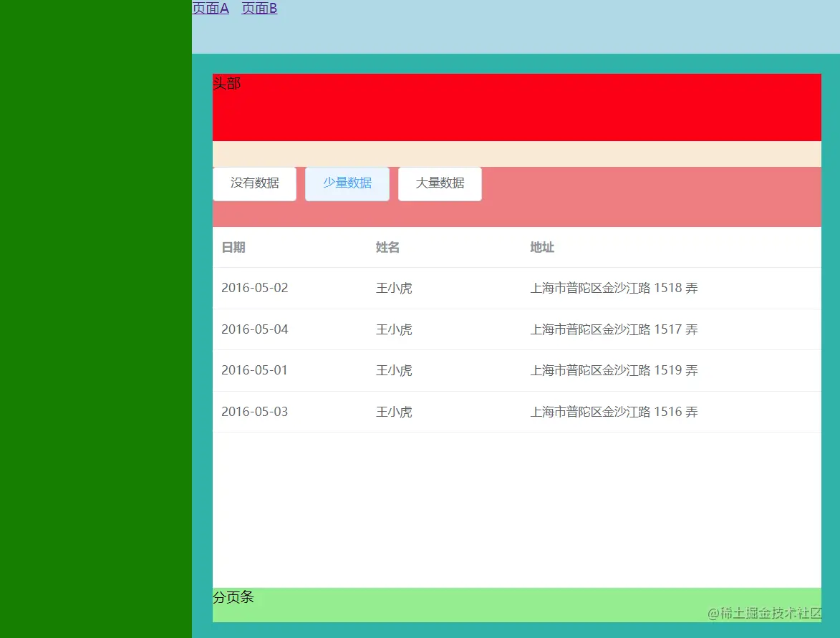Viewport: 840px width, 638px height.
Task: Select the date cell 2016-05-02
Action: click(255, 288)
